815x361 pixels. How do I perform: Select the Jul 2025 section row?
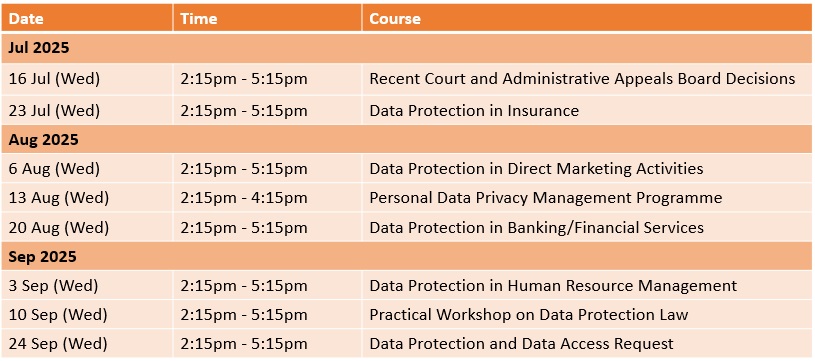tap(407, 48)
